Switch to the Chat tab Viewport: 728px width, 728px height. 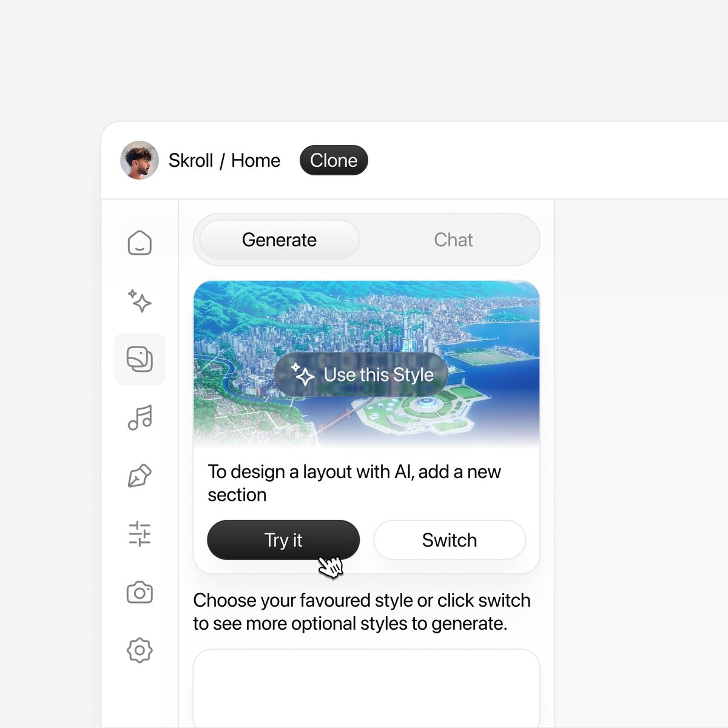click(453, 240)
